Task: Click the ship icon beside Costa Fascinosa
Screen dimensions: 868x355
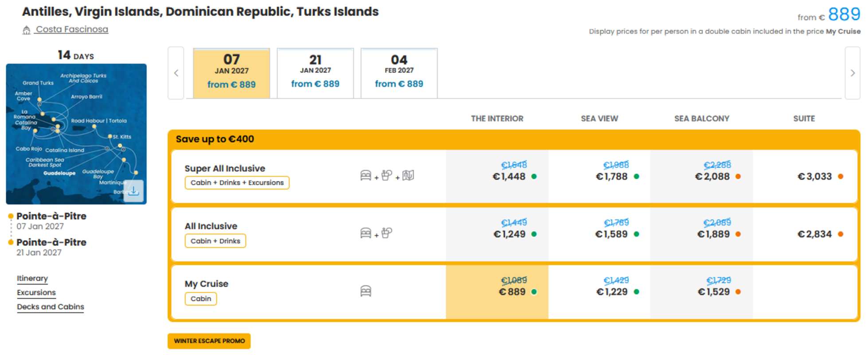Action: pyautogui.click(x=27, y=30)
